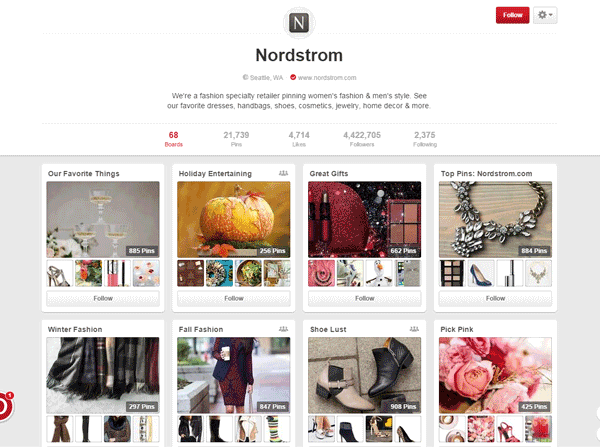This screenshot has width=600, height=447.
Task: Click the red verified checkmark beside website
Action: coord(293,77)
